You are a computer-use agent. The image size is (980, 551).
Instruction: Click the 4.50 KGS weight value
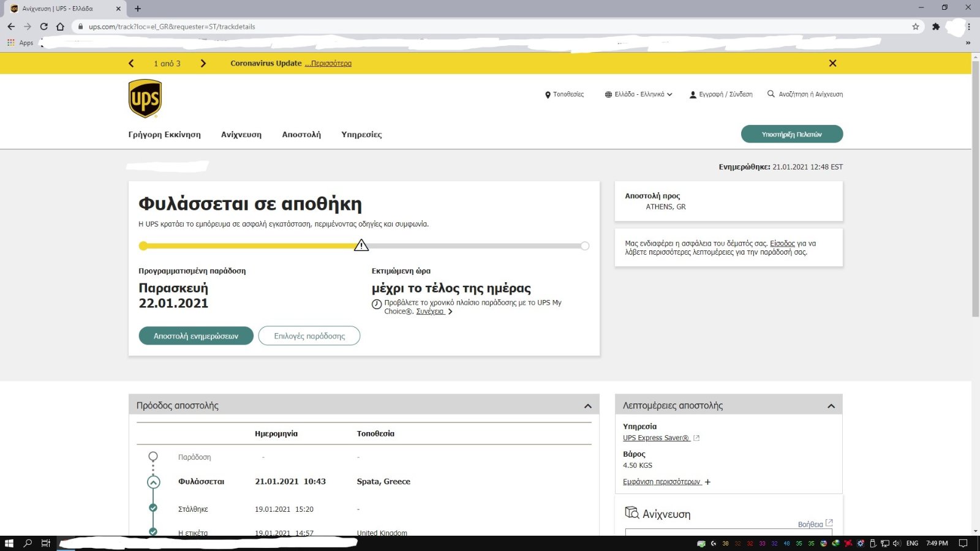[638, 465]
